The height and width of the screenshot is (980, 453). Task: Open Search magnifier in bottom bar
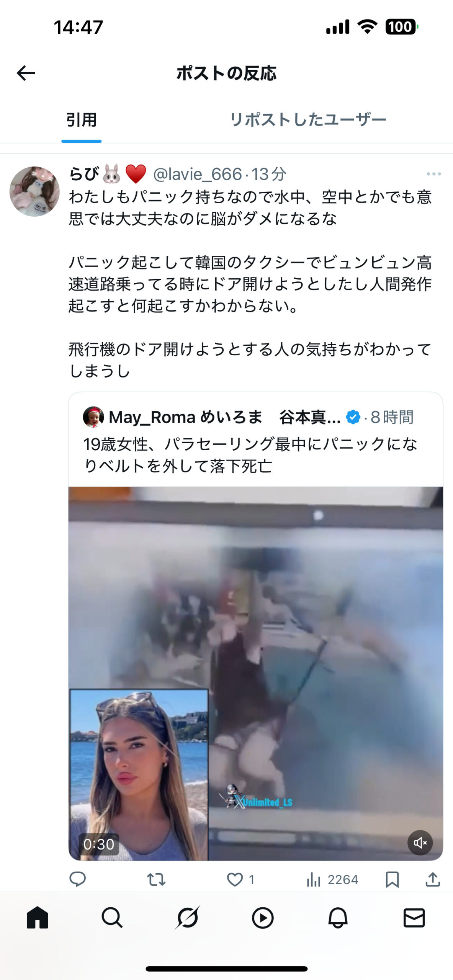click(x=112, y=918)
